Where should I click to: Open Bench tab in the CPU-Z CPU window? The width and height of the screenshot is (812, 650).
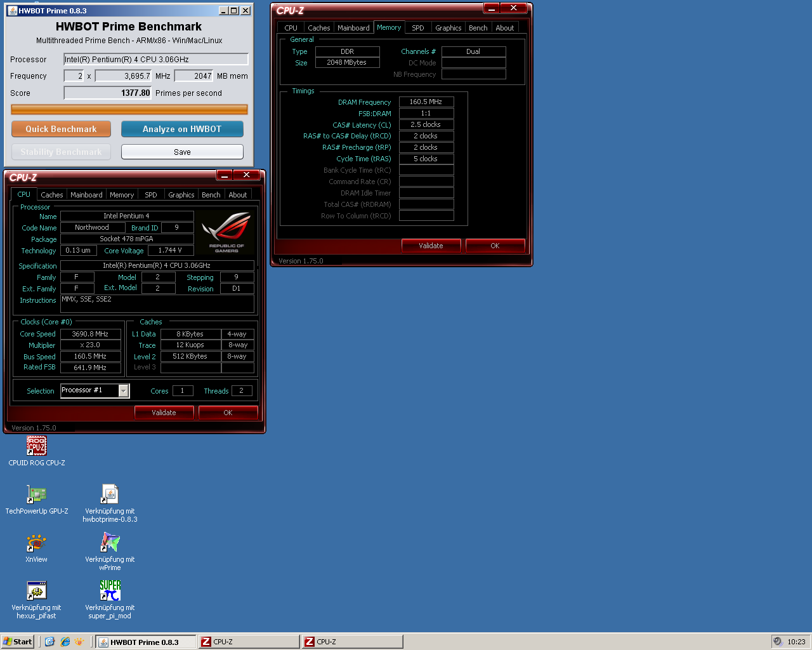tap(211, 195)
